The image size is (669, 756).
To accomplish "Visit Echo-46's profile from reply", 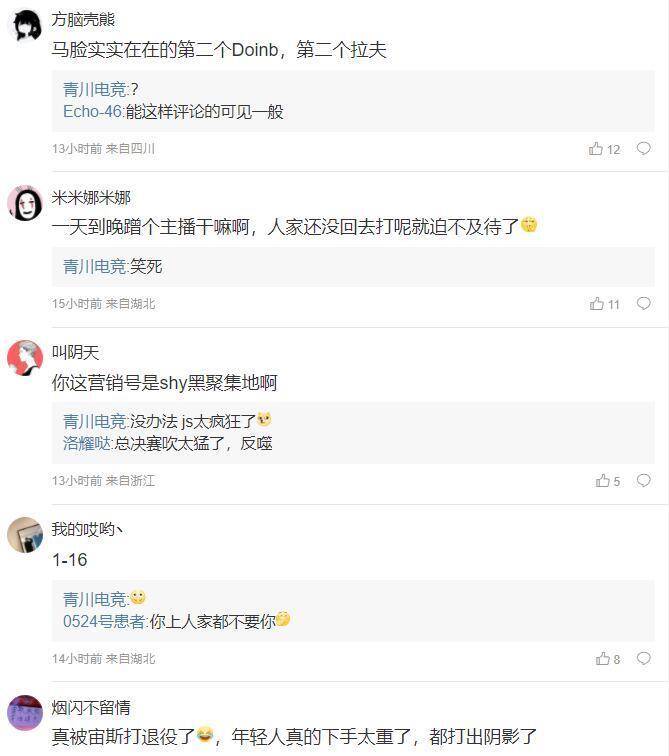I will (93, 112).
